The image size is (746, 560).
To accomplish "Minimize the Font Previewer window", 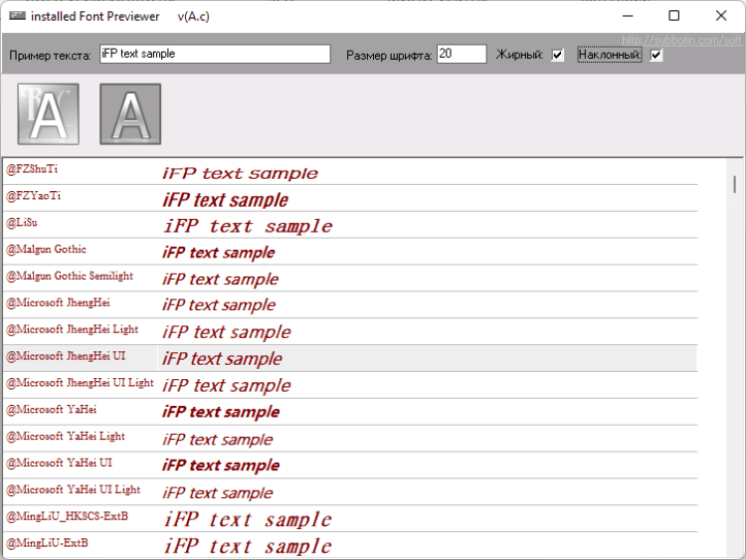I will (628, 16).
